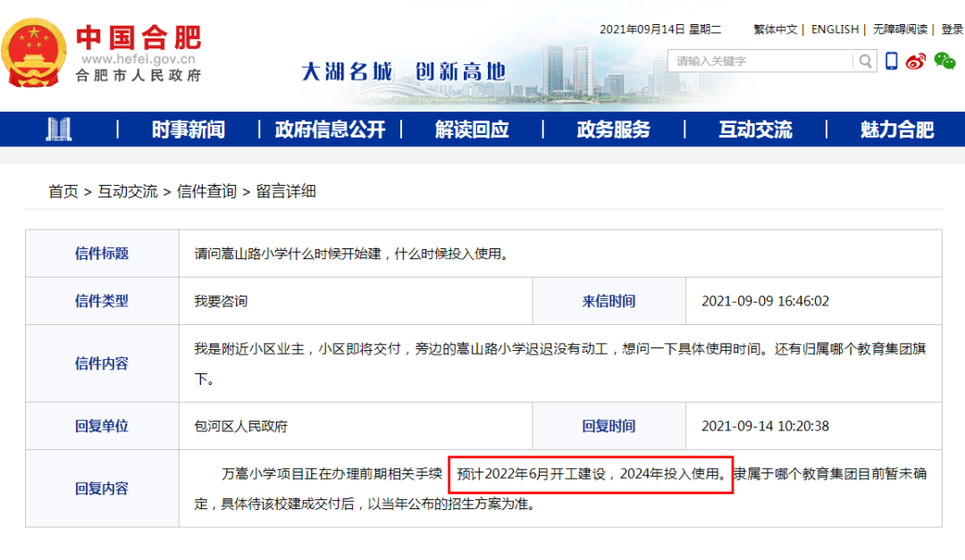Open the building home icon in navbar

coord(58,130)
